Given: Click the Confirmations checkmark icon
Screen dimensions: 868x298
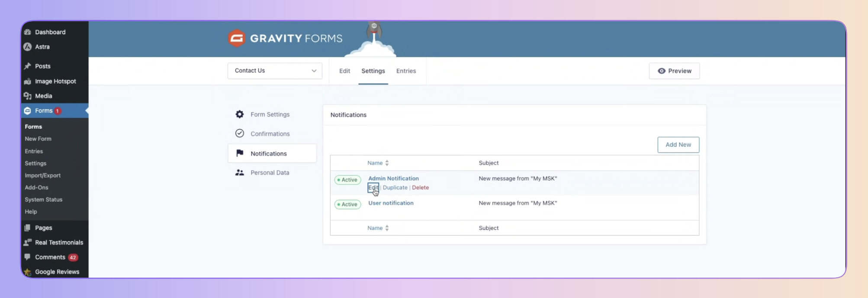Looking at the screenshot, I should click(240, 133).
